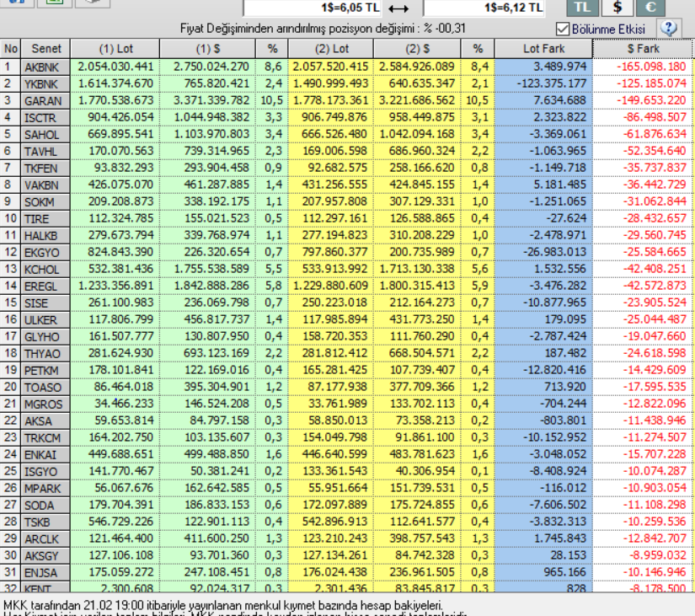The width and height of the screenshot is (695, 616).
Task: Select the MPARK row label
Action: point(45,489)
